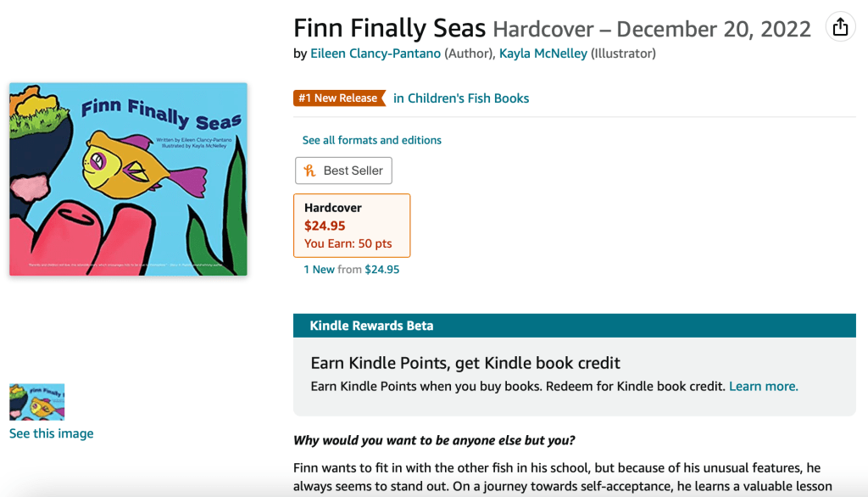Click the share icon next to title
Image resolution: width=868 pixels, height=497 pixels.
pyautogui.click(x=840, y=27)
